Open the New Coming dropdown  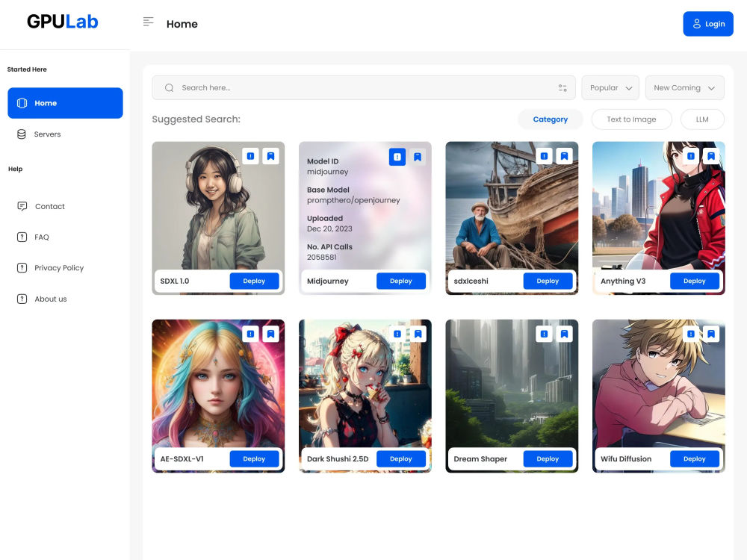pyautogui.click(x=684, y=87)
